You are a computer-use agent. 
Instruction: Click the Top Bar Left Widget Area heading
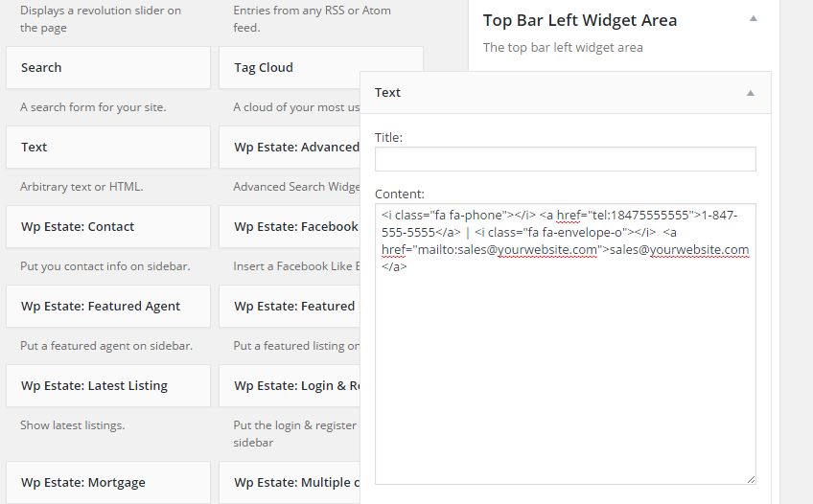tap(580, 20)
